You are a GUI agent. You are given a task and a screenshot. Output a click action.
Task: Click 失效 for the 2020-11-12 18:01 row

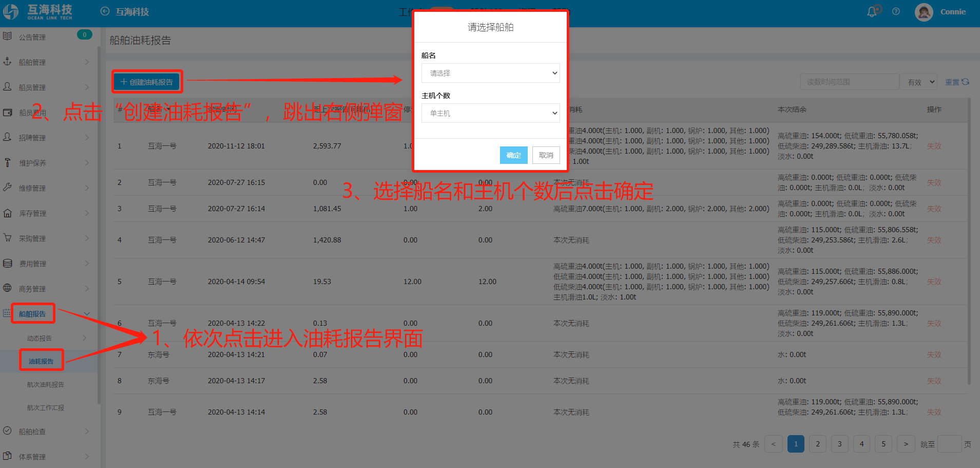[x=934, y=146]
